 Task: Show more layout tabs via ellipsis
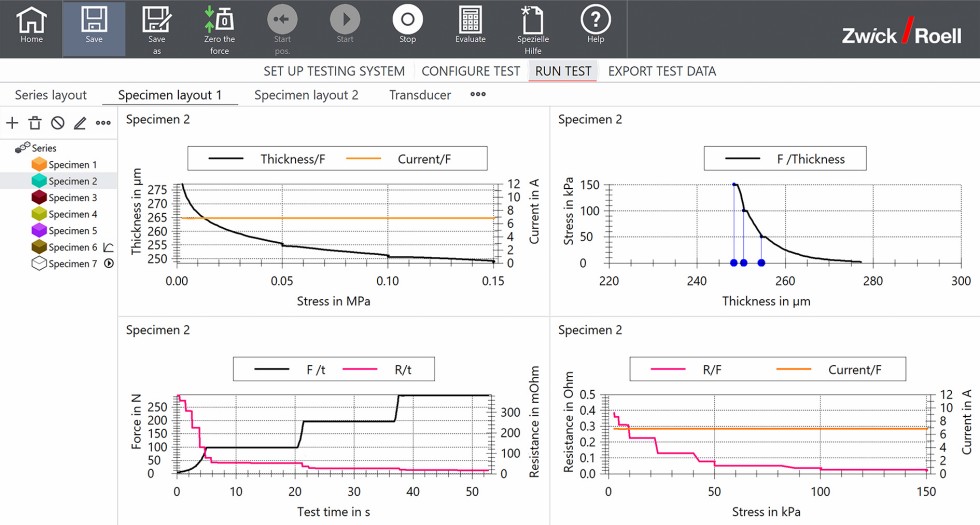tap(478, 95)
